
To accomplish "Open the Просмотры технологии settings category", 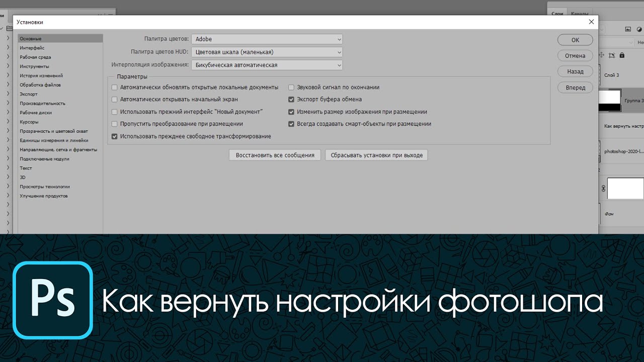I will coord(60,187).
